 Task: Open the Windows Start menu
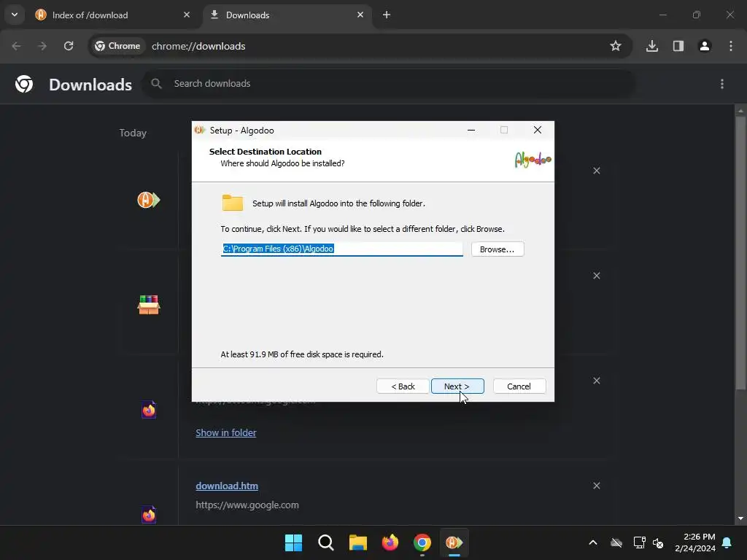(293, 542)
